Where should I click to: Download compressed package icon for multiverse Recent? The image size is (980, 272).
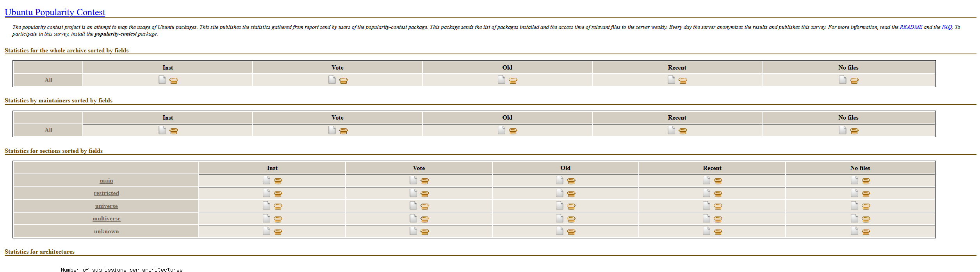tap(718, 219)
